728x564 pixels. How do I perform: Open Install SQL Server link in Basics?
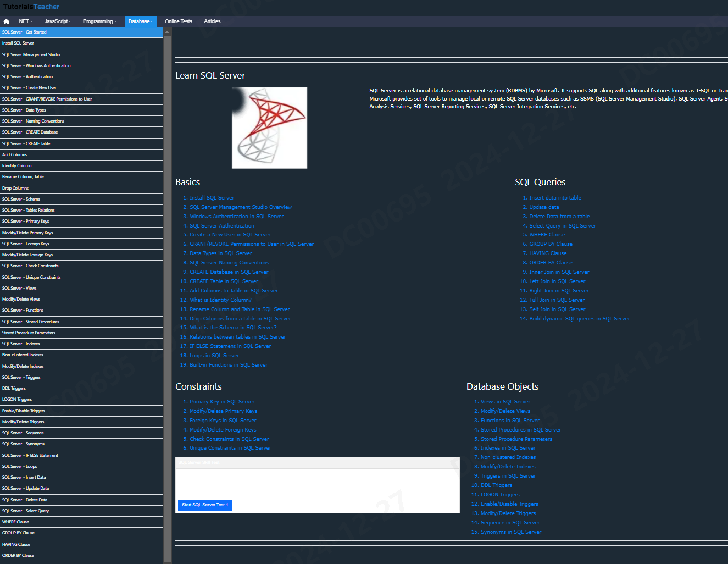pyautogui.click(x=212, y=198)
